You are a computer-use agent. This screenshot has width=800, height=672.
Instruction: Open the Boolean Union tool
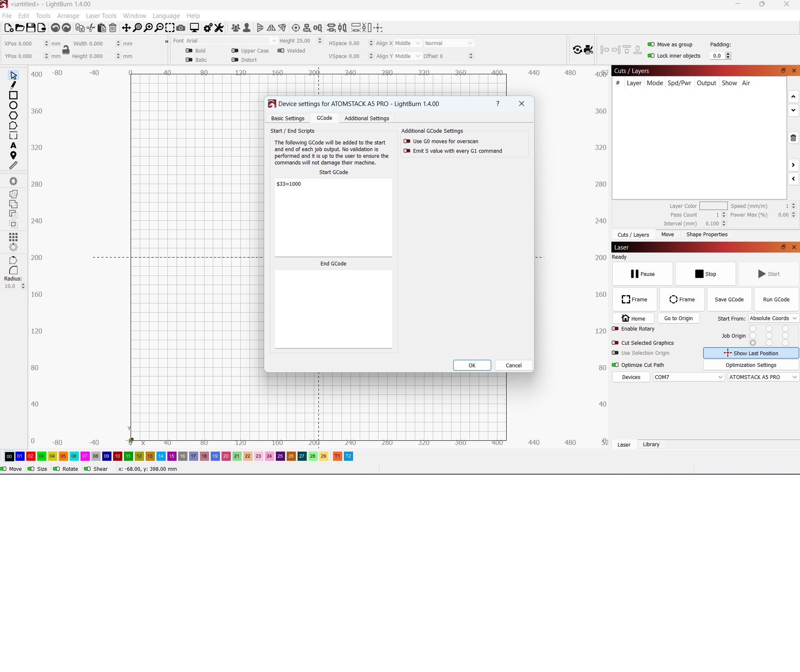tap(13, 195)
